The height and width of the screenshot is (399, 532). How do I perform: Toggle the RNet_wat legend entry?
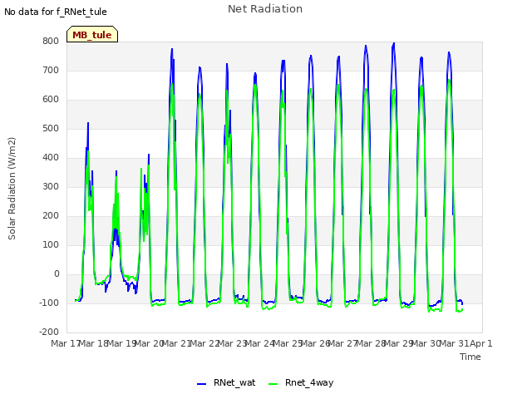click(x=226, y=382)
